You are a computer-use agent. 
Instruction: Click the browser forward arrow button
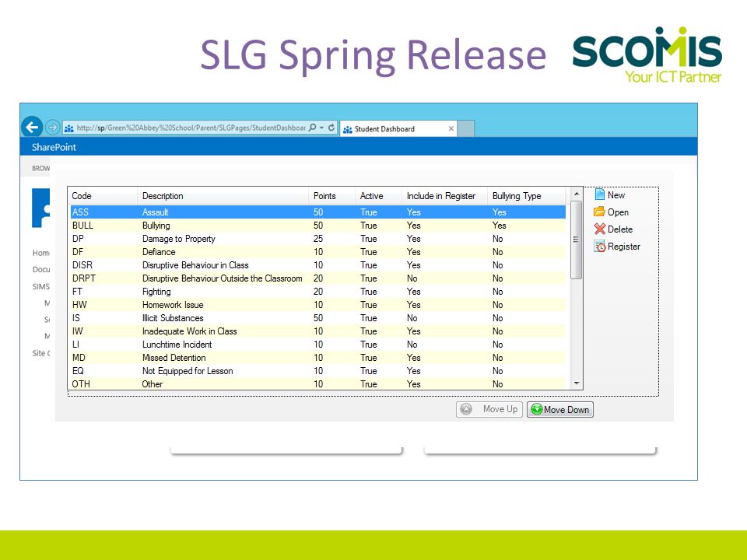tap(52, 127)
